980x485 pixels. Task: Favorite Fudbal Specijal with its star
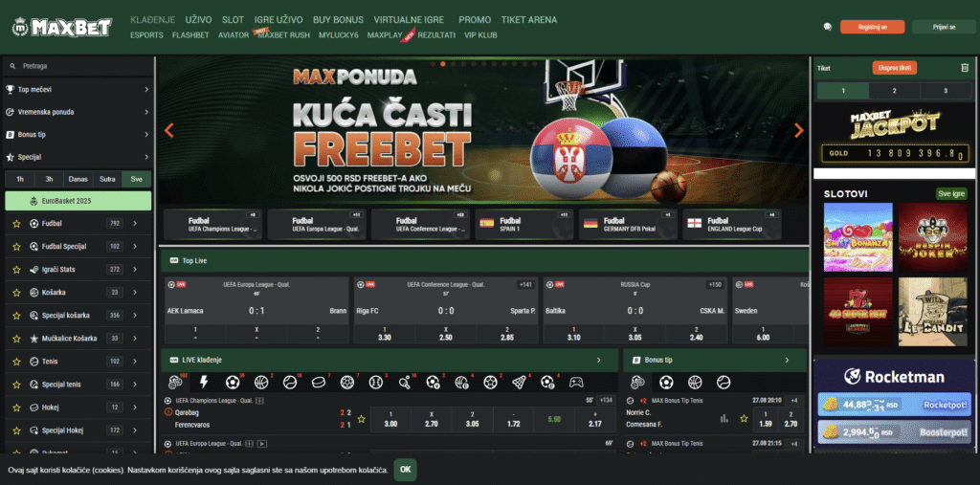pyautogui.click(x=17, y=246)
